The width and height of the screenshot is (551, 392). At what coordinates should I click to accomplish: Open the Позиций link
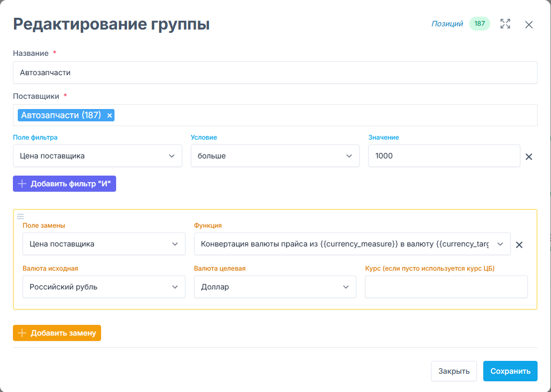click(447, 24)
